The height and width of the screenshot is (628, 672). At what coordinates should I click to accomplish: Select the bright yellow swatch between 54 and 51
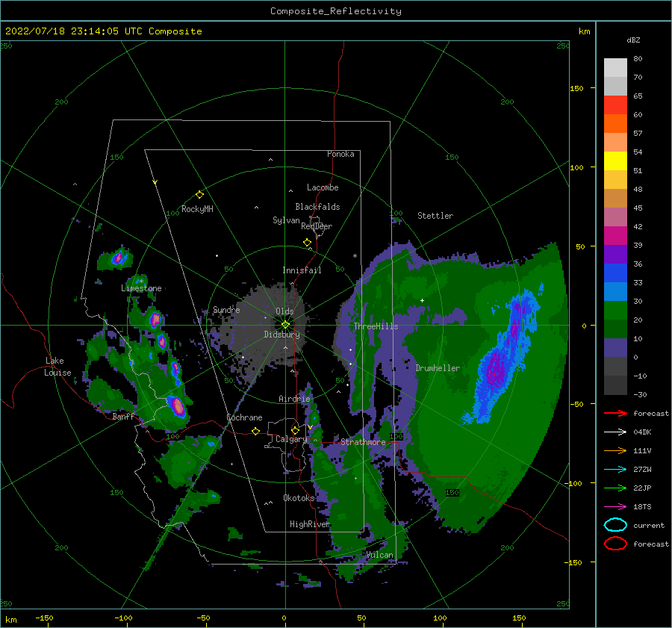tap(615, 161)
